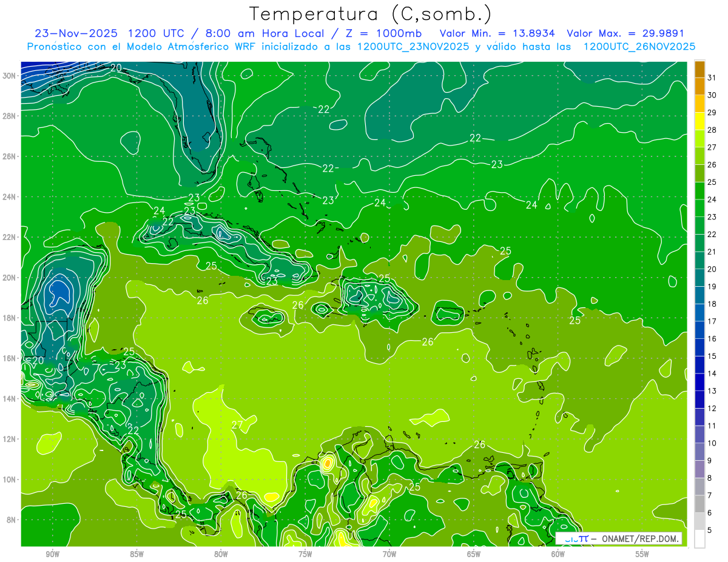Click longitude axis label "65W"
The image size is (728, 562).
point(474,554)
